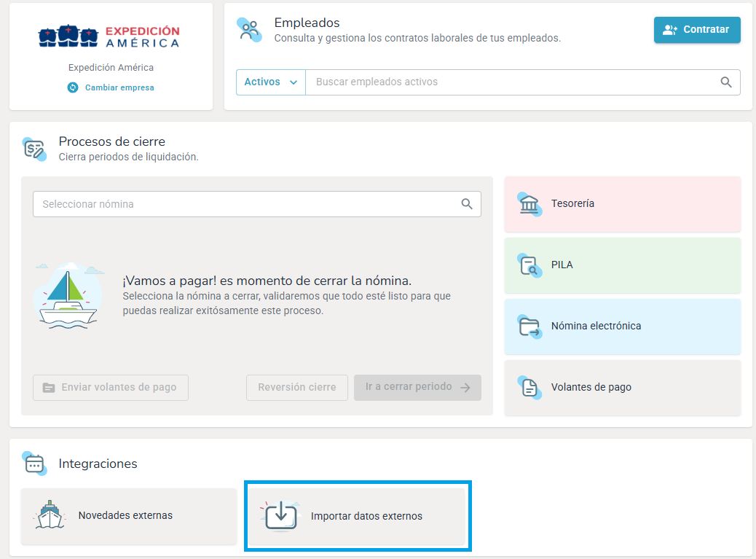This screenshot has width=756, height=559.
Task: Click the '¡Vamos a pagar!' headline text
Action: coord(267,281)
